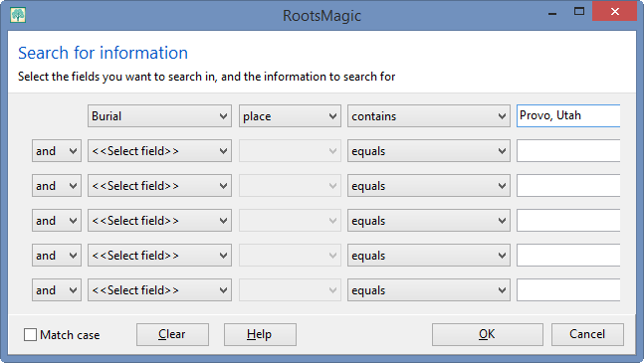
Task: Click the RootsMagic tree app icon
Action: point(18,15)
